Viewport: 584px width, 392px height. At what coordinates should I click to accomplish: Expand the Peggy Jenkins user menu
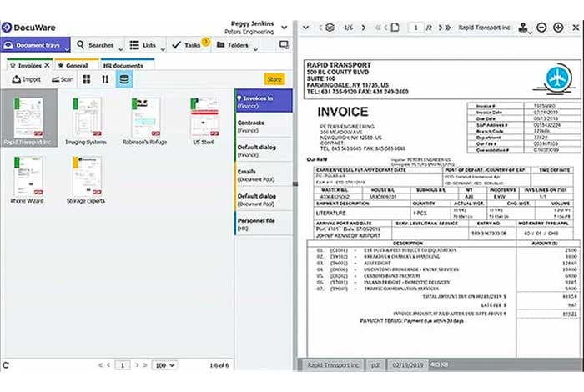pyautogui.click(x=284, y=28)
